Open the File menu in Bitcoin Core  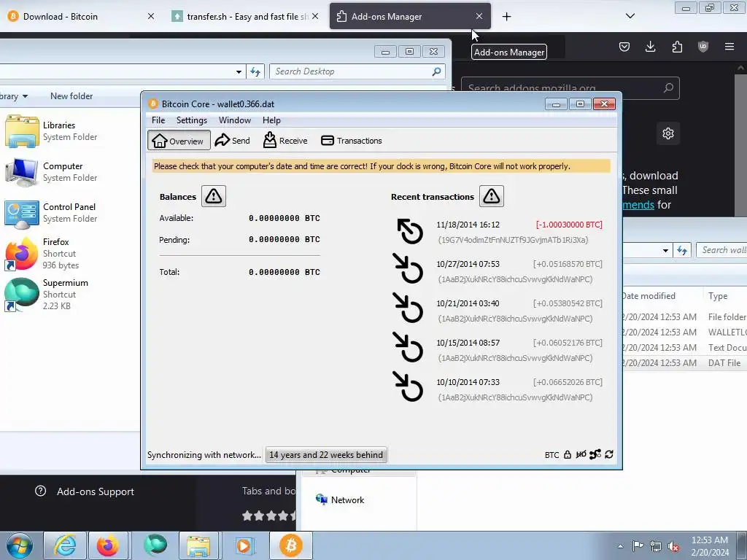[158, 120]
